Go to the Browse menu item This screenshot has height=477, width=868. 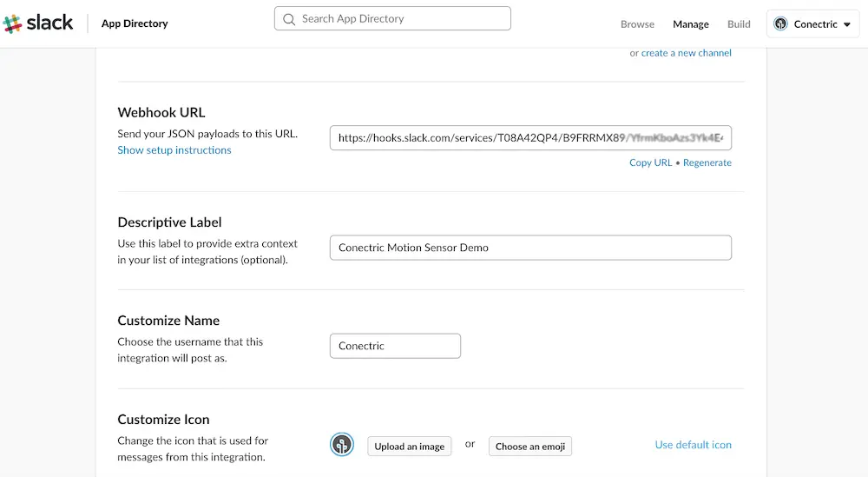click(637, 24)
